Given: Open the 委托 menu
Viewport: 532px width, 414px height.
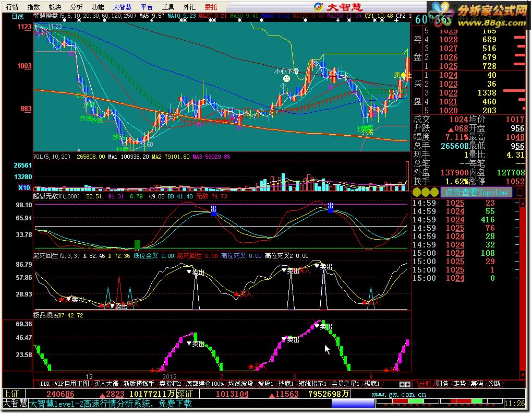Looking at the screenshot, I should click(x=211, y=7).
